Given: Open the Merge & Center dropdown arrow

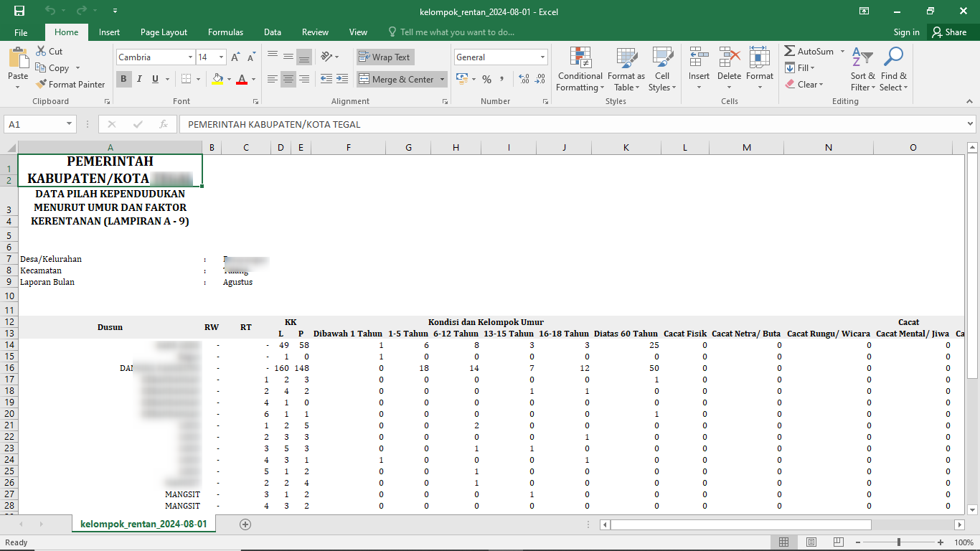Looking at the screenshot, I should [442, 79].
